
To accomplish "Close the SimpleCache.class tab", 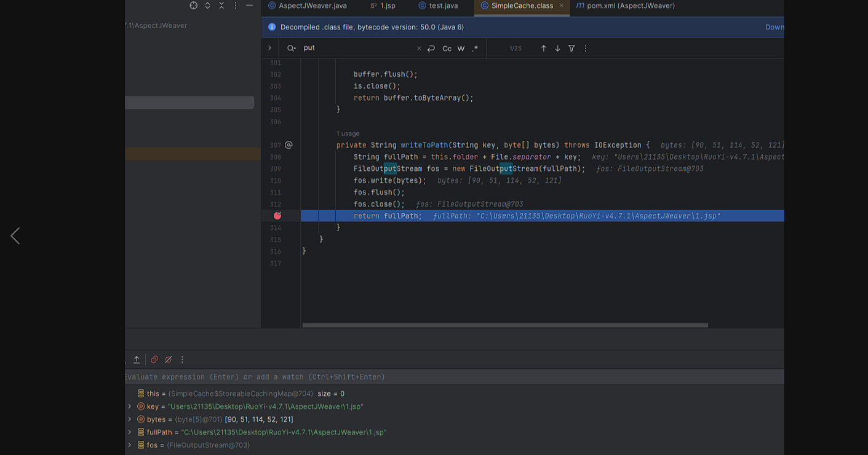I will point(561,6).
